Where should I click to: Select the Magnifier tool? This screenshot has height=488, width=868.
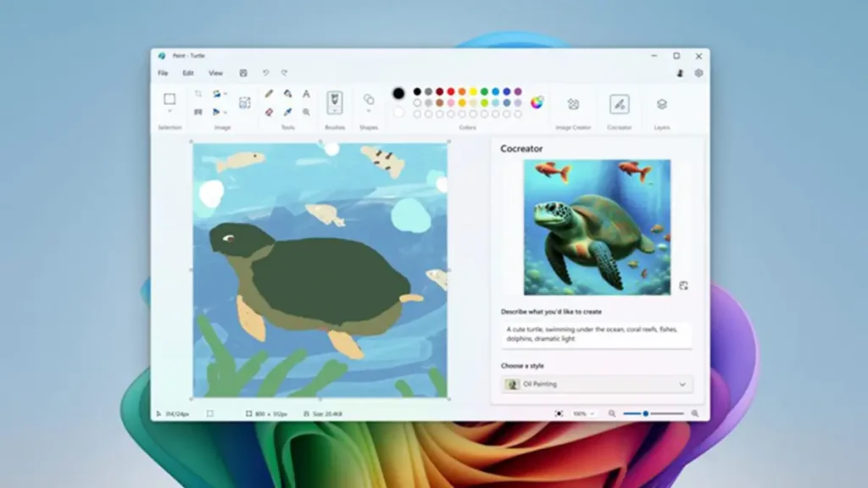306,112
